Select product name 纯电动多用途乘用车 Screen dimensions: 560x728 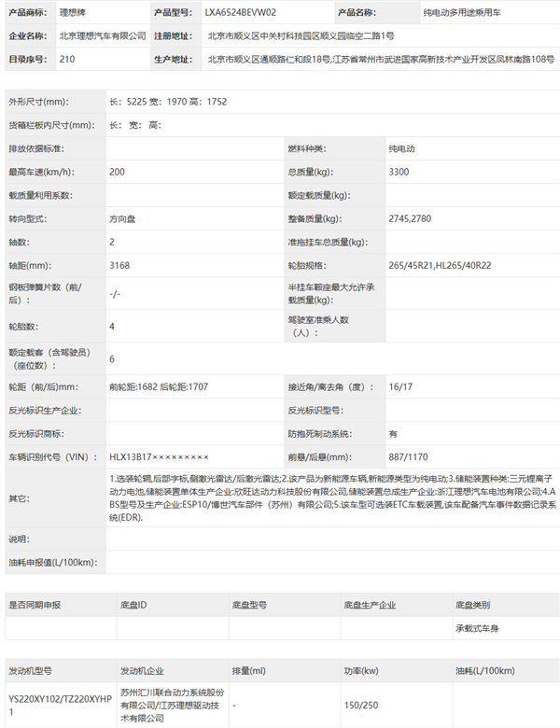pyautogui.click(x=462, y=12)
